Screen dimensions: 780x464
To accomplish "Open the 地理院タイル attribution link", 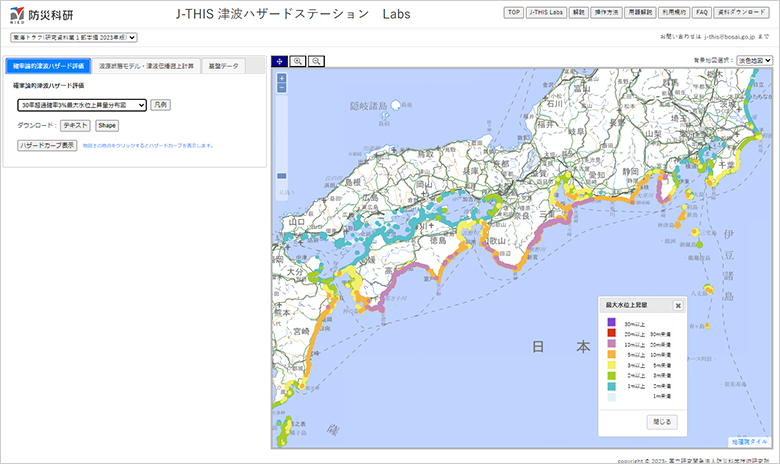I will point(750,441).
